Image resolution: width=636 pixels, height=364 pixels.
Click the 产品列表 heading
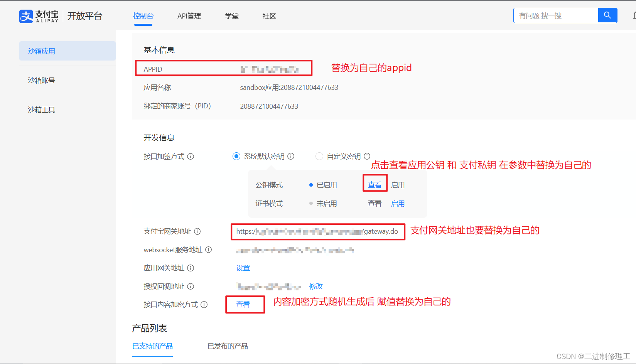[x=149, y=328]
